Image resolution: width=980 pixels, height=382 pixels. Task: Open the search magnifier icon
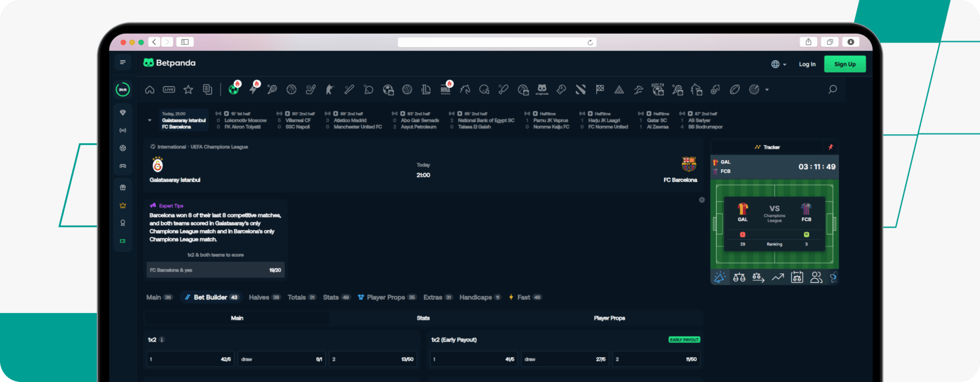pos(832,89)
